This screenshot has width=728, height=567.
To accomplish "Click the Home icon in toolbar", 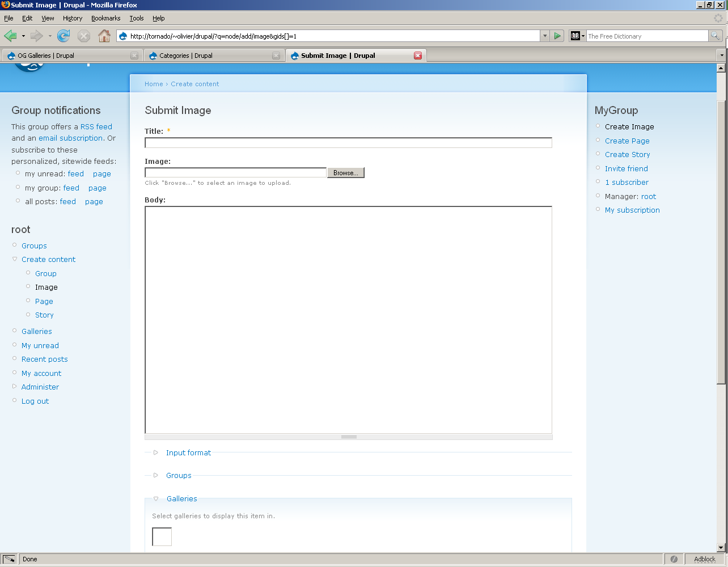I will 104,36.
